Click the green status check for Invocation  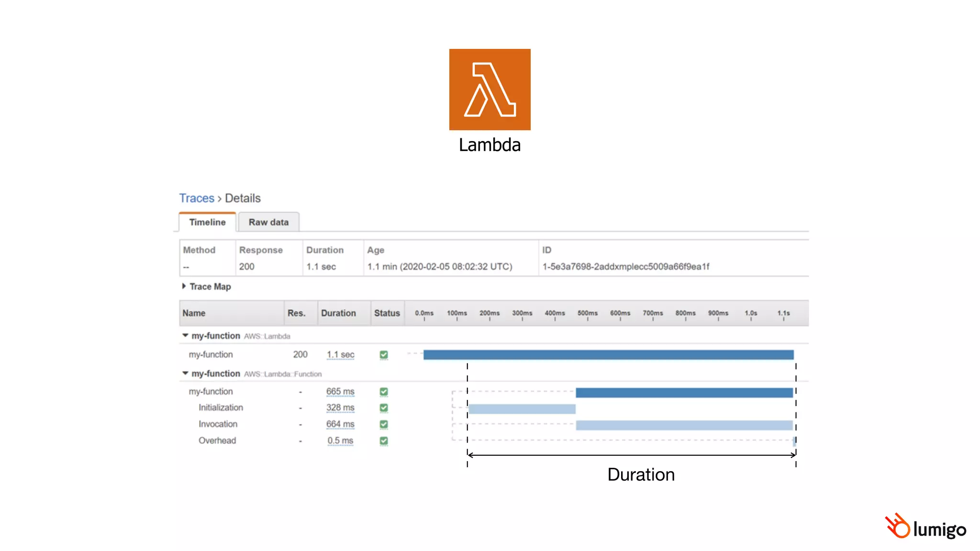click(x=384, y=424)
